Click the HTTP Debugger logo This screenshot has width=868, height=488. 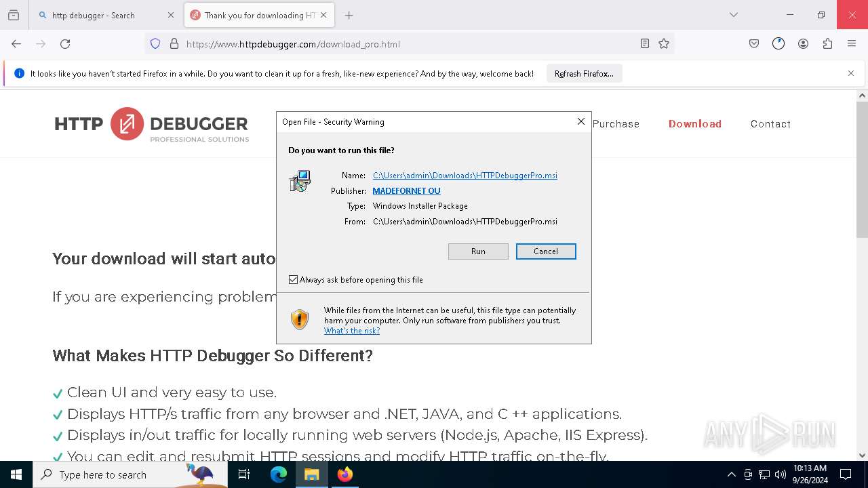click(152, 124)
